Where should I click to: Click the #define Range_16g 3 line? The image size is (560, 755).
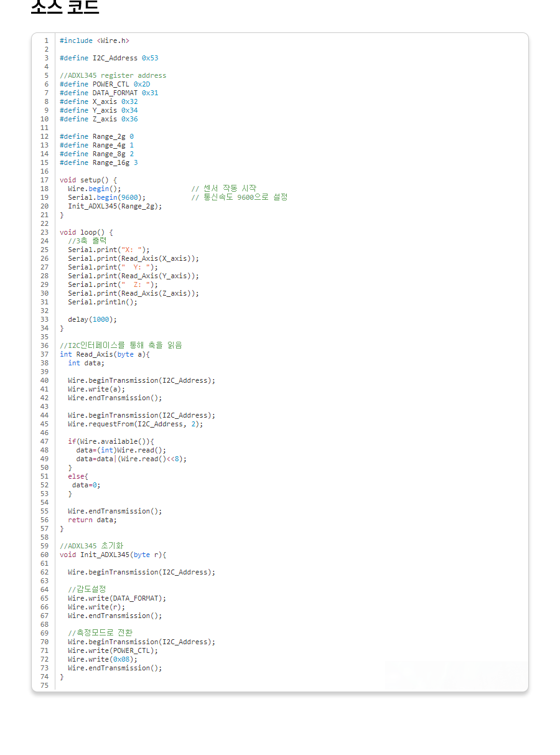(x=98, y=162)
